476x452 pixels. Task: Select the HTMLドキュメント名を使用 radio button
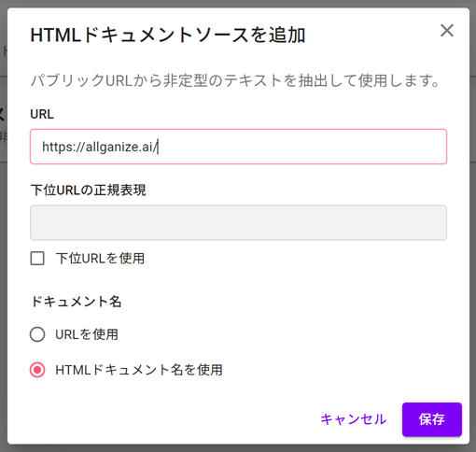(37, 370)
